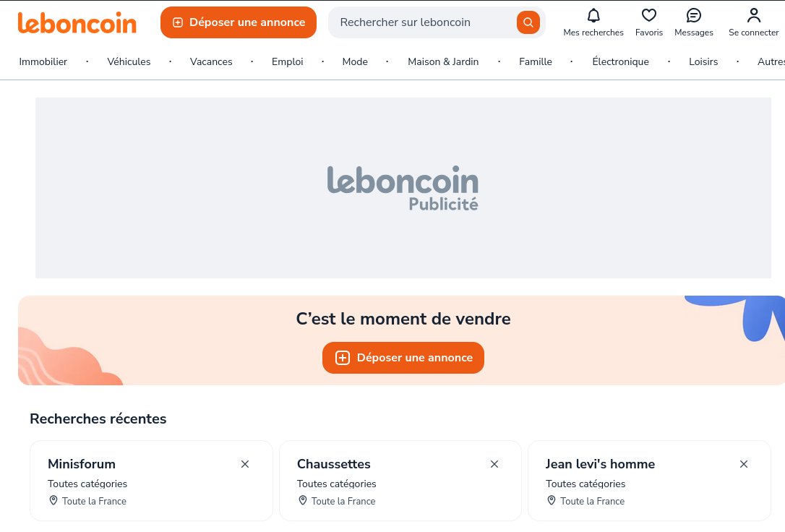This screenshot has height=532, width=785.
Task: Open the Maison & Jardin category
Action: click(x=443, y=61)
